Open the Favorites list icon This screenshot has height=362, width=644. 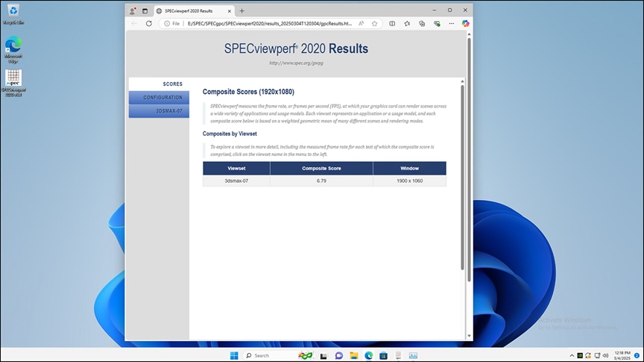click(x=407, y=23)
